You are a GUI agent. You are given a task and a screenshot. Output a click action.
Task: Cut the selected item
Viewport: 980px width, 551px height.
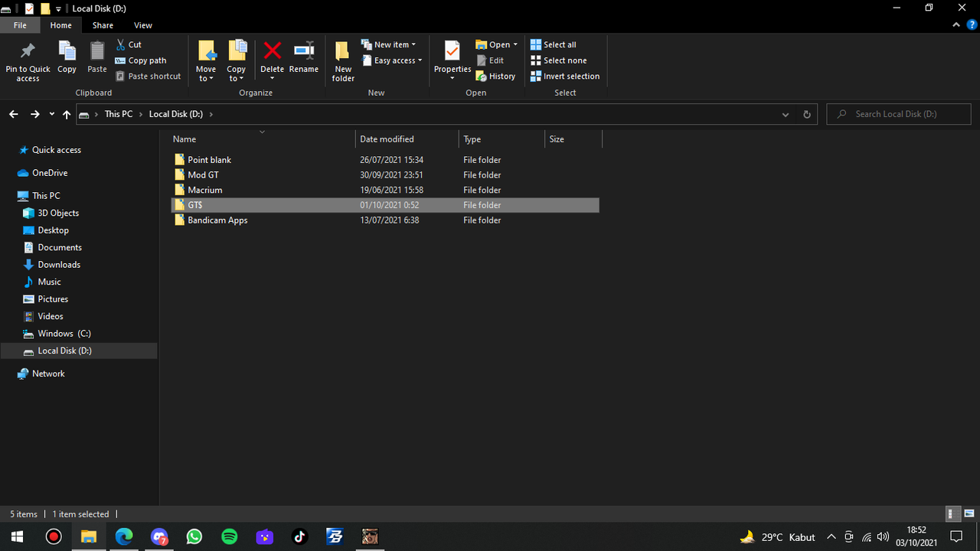tap(129, 44)
